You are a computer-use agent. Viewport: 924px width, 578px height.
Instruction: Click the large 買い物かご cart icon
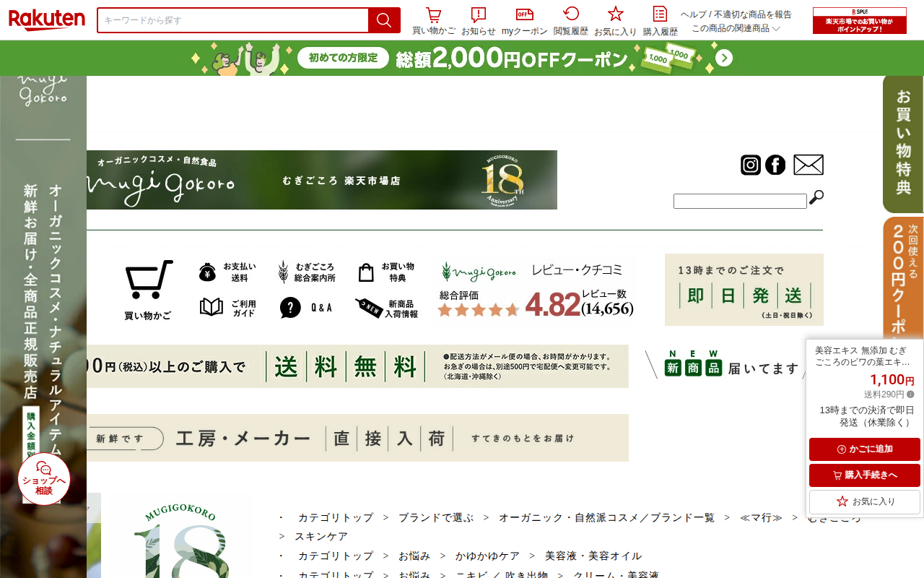click(149, 290)
